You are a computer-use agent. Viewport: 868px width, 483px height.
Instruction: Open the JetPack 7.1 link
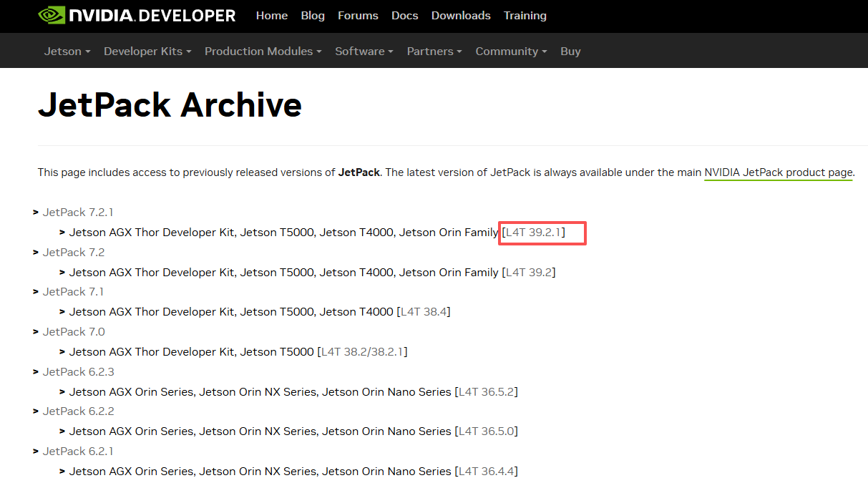73,291
